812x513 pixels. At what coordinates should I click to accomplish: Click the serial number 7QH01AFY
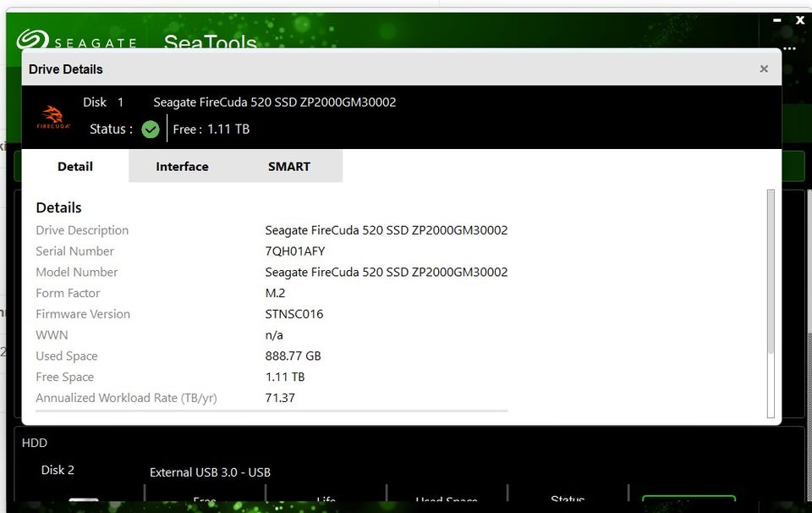[294, 251]
